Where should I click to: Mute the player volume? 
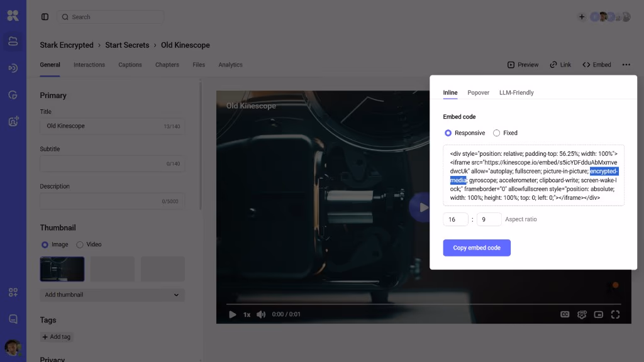pos(261,314)
